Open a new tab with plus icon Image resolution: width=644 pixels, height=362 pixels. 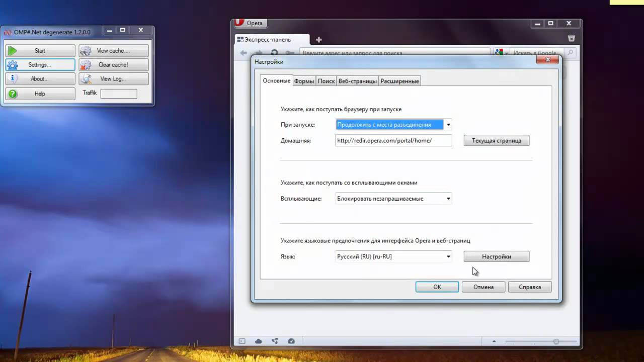318,40
